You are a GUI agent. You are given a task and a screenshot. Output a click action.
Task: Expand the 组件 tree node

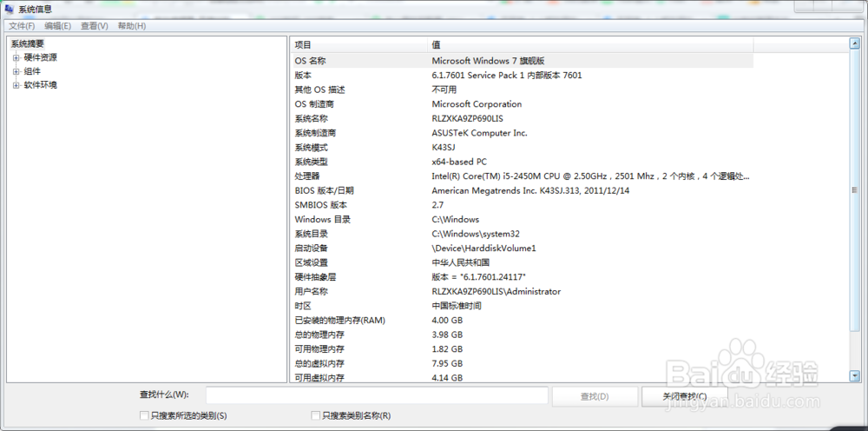(16, 71)
